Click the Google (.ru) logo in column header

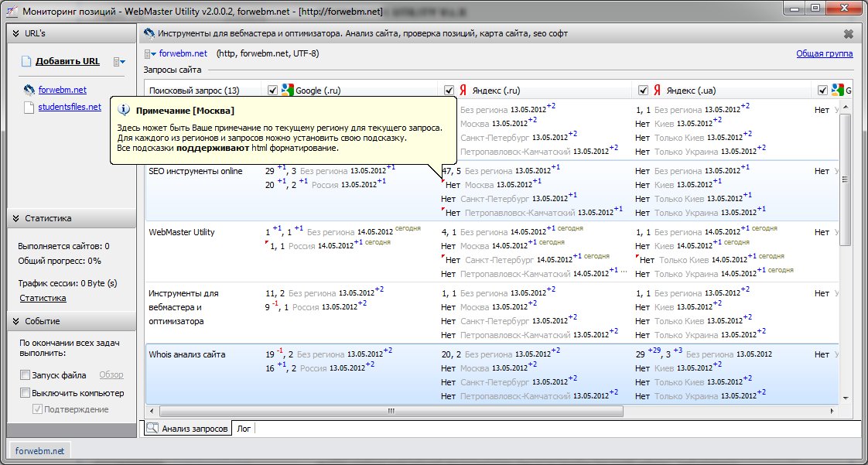(x=287, y=91)
